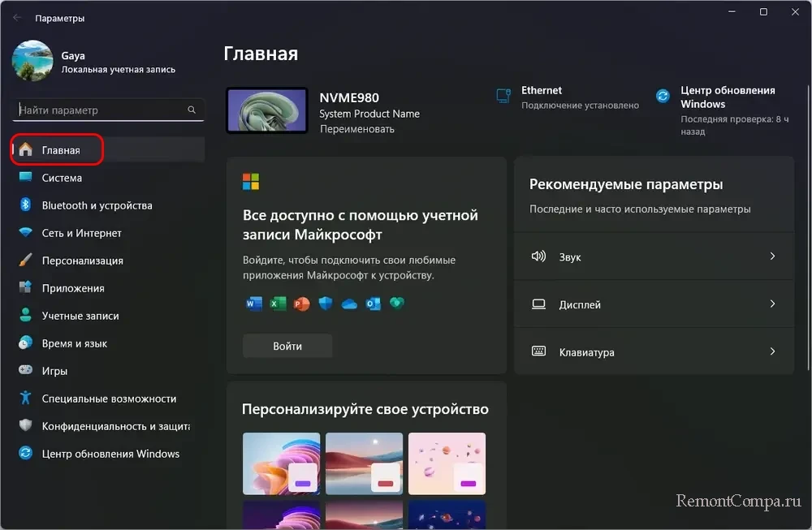Click the search magnifier icon
The image size is (812, 530).
[192, 110]
